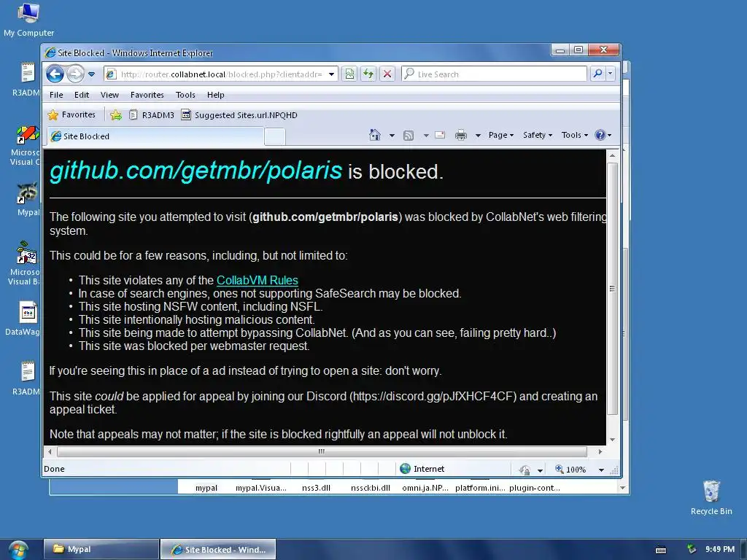
Task: Click the Print icon
Action: pyautogui.click(x=461, y=135)
